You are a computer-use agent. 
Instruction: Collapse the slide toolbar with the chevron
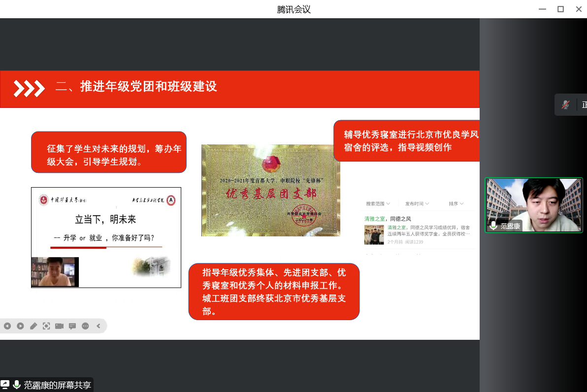tap(98, 326)
